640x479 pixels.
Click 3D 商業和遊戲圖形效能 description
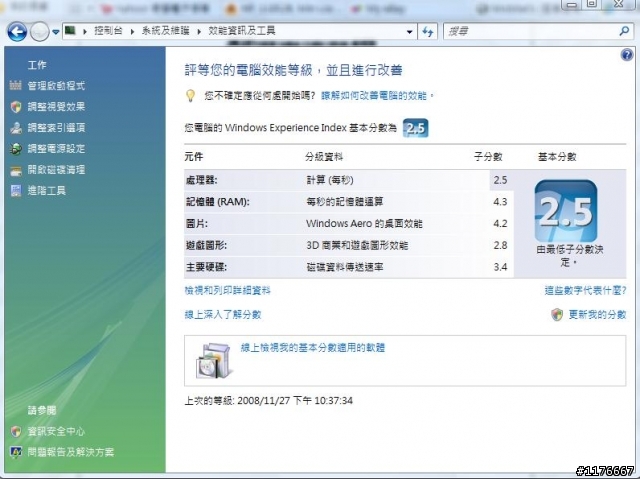click(357, 245)
